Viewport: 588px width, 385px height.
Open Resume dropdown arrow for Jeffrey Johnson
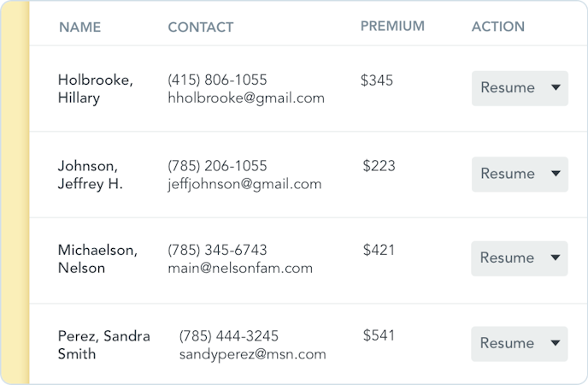click(555, 174)
